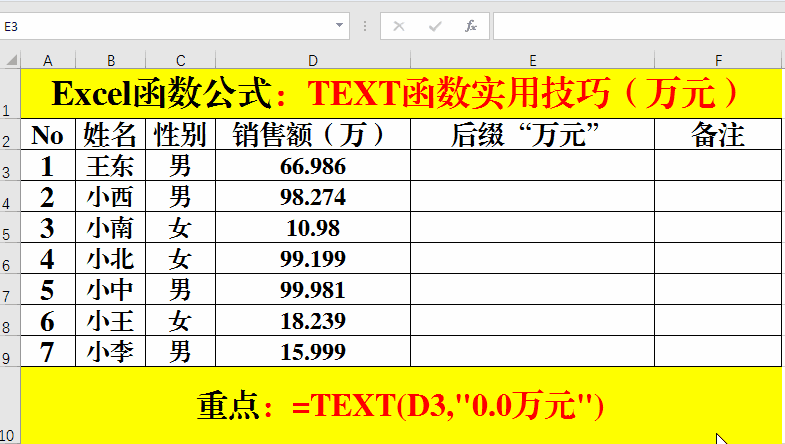Viewport: 785px width, 444px height.
Task: Click the No cell with number 7
Action: click(48, 351)
